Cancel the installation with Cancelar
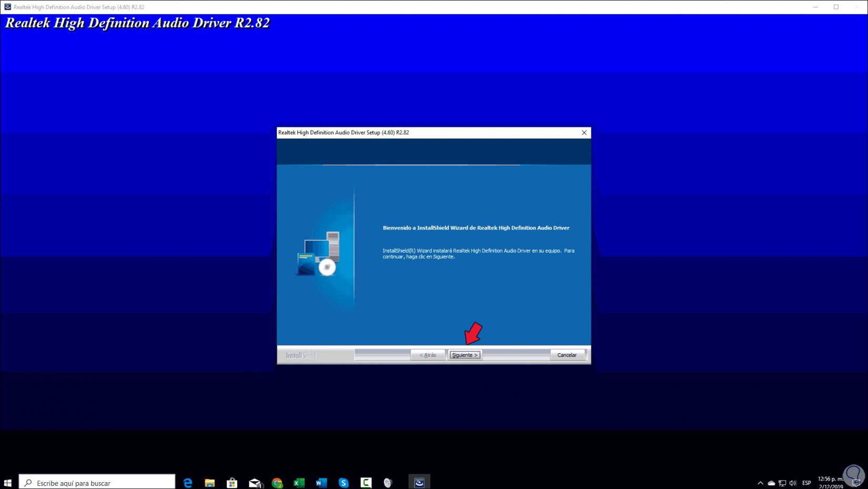Image resolution: width=868 pixels, height=489 pixels. tap(567, 355)
